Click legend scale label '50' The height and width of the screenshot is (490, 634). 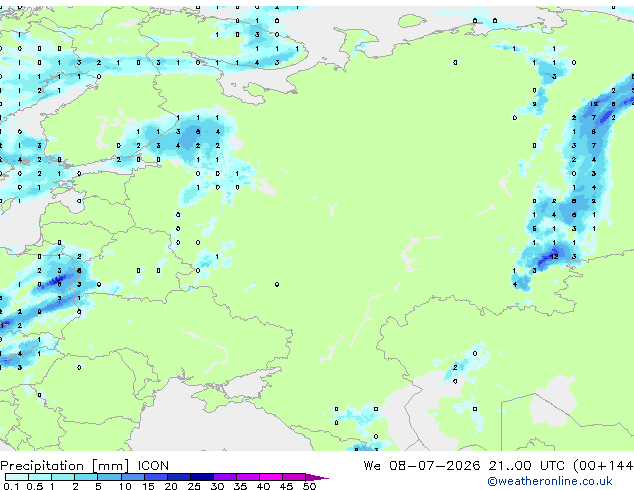[x=310, y=486]
